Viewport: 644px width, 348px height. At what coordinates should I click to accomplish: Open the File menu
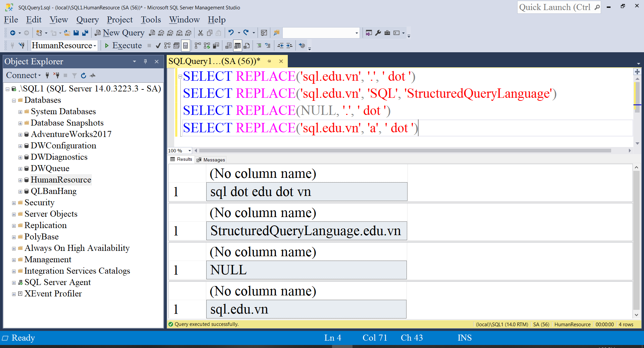[x=11, y=20]
